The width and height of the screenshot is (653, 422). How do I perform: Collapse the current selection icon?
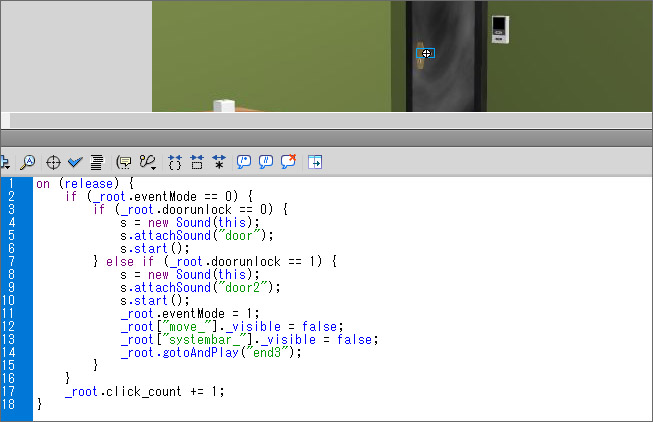(x=197, y=162)
